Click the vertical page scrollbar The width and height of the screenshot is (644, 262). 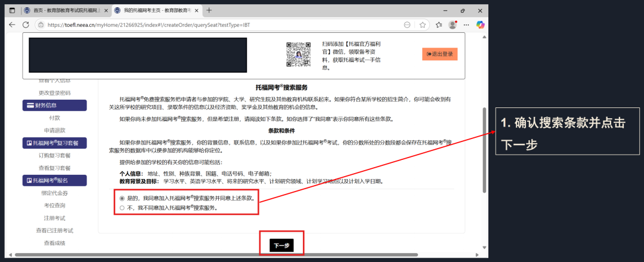pyautogui.click(x=484, y=150)
